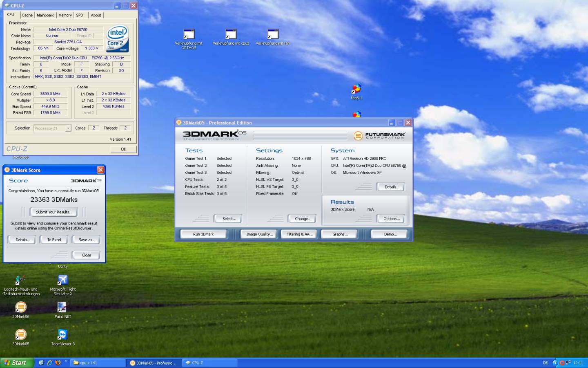Open the wireless network tray icon
The height and width of the screenshot is (368, 588).
pos(568,362)
